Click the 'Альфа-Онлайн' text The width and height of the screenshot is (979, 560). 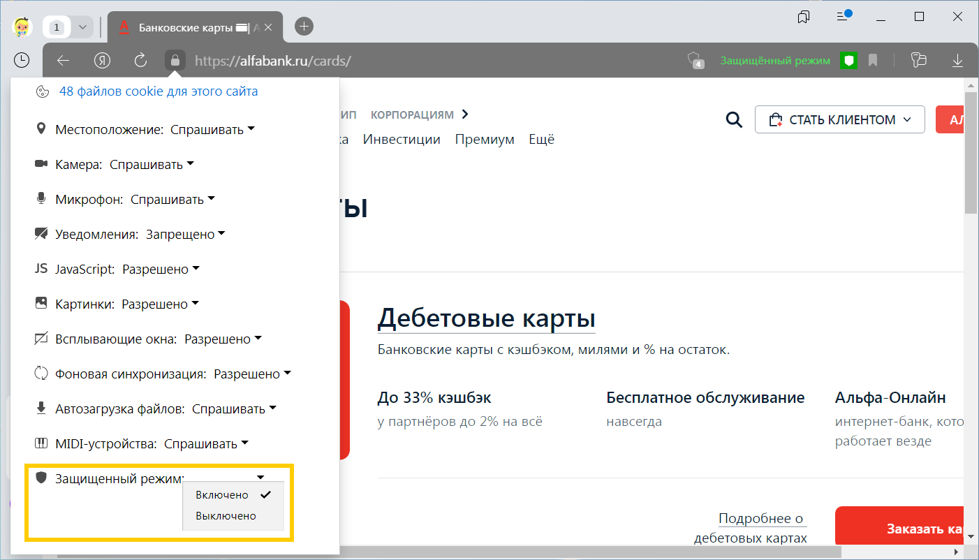(x=890, y=398)
